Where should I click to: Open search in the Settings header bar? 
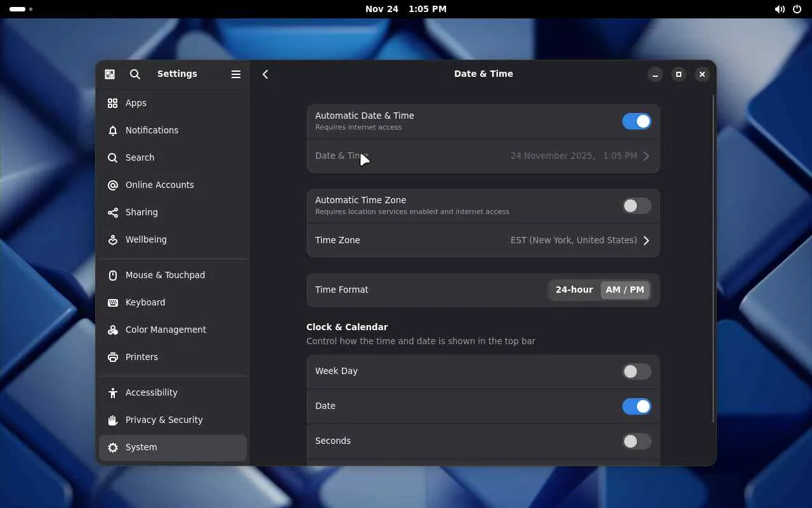[135, 74]
